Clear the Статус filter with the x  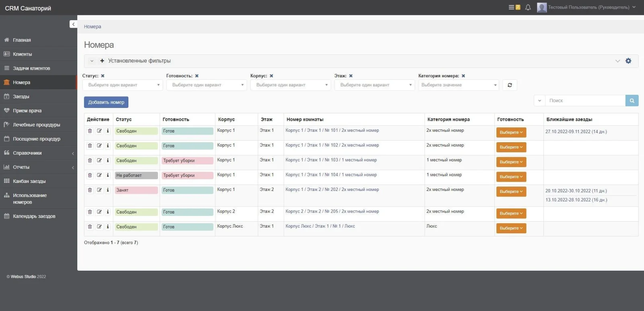[x=103, y=76]
